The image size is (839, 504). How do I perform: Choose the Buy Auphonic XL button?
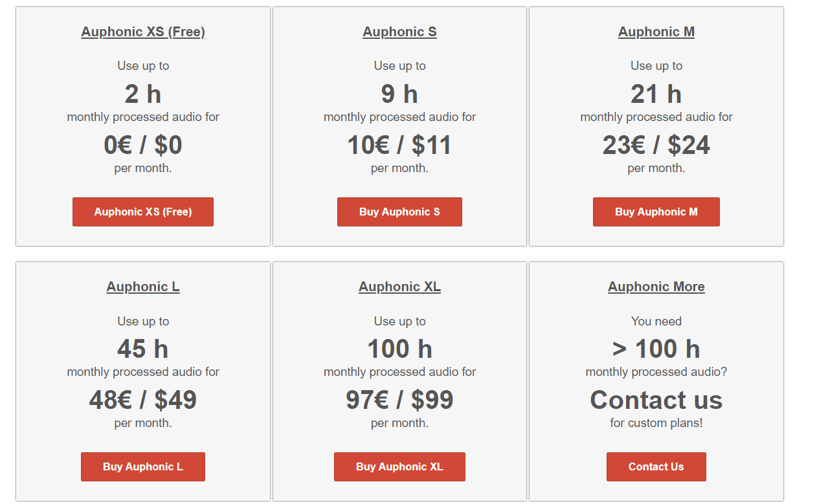pyautogui.click(x=399, y=466)
